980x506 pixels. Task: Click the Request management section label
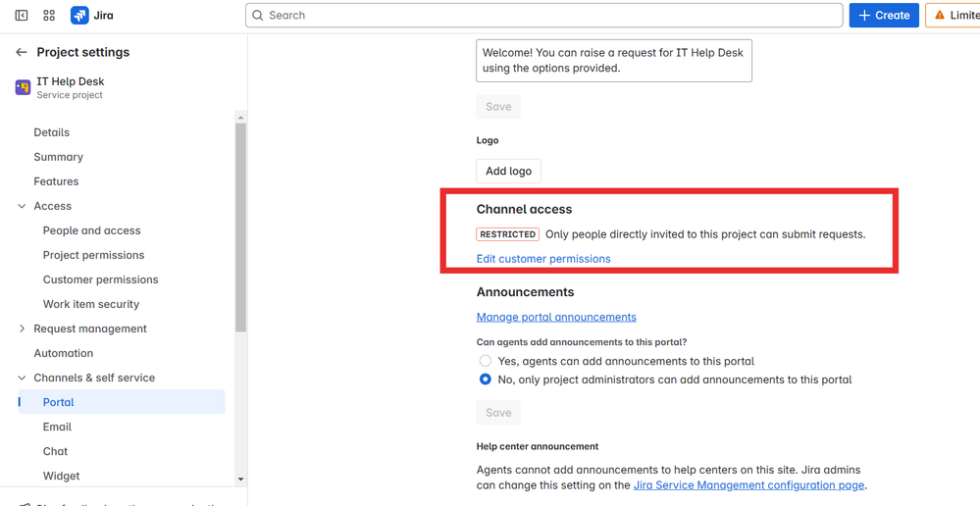pos(90,329)
